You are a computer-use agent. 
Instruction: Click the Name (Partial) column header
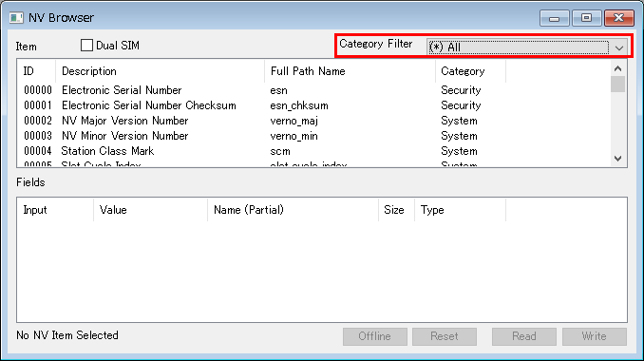293,210
